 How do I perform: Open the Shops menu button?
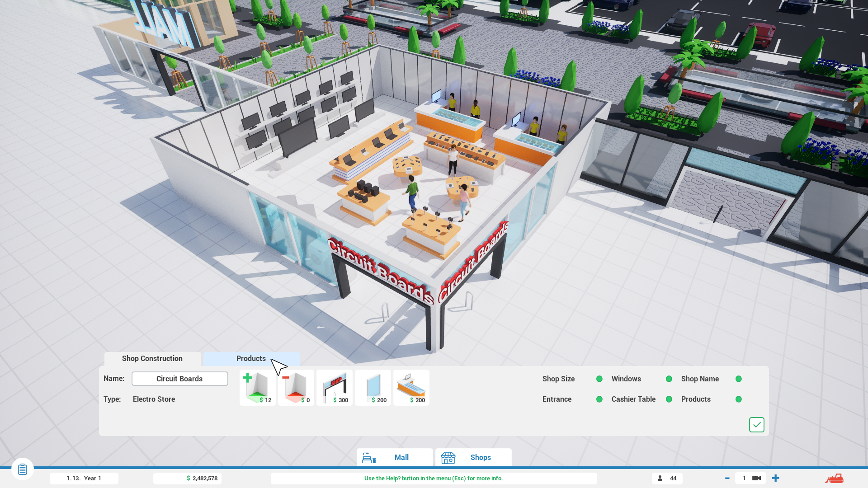pyautogui.click(x=473, y=457)
